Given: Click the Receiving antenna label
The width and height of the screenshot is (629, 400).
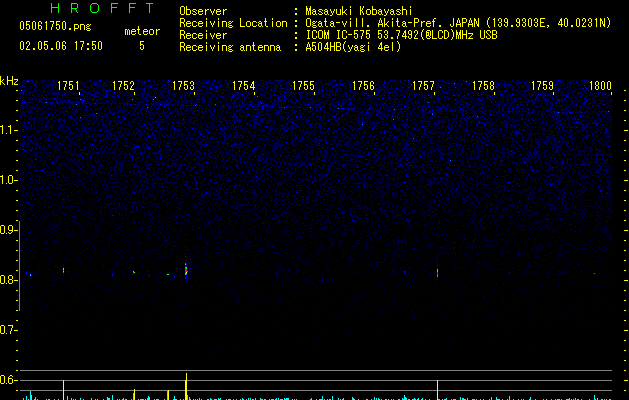Looking at the screenshot, I should click(230, 47).
